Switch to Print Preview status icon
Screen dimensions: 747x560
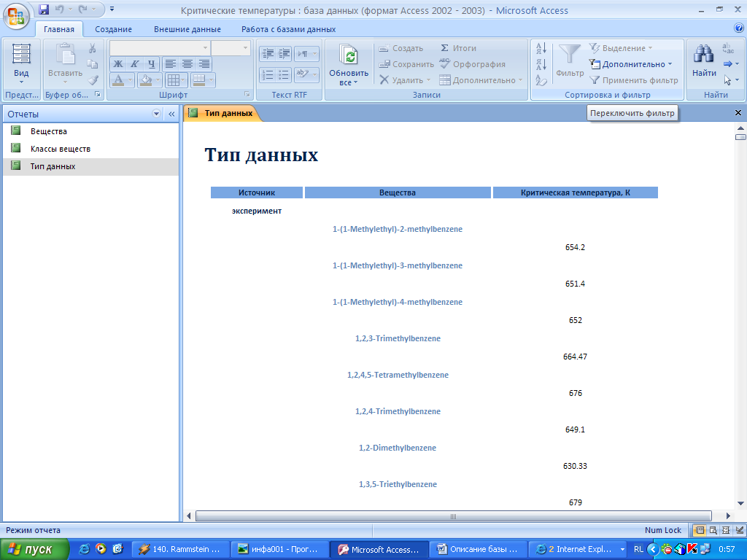coord(713,530)
